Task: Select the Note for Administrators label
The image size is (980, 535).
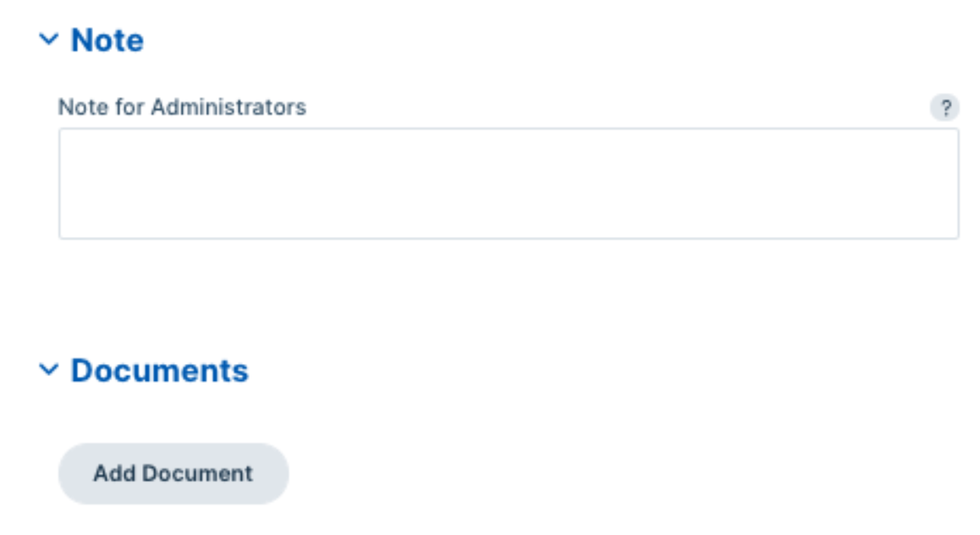Action: tap(182, 107)
